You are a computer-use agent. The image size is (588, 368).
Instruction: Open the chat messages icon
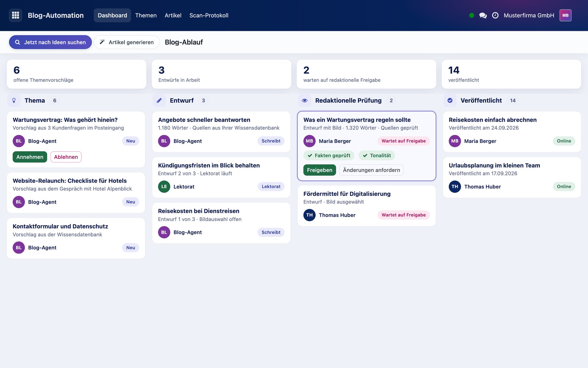[x=483, y=15]
